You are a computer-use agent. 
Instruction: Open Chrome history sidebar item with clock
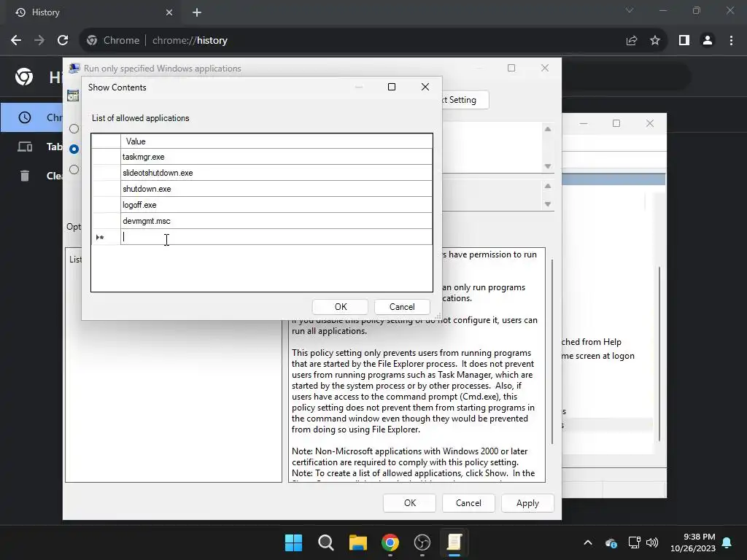[x=31, y=117]
